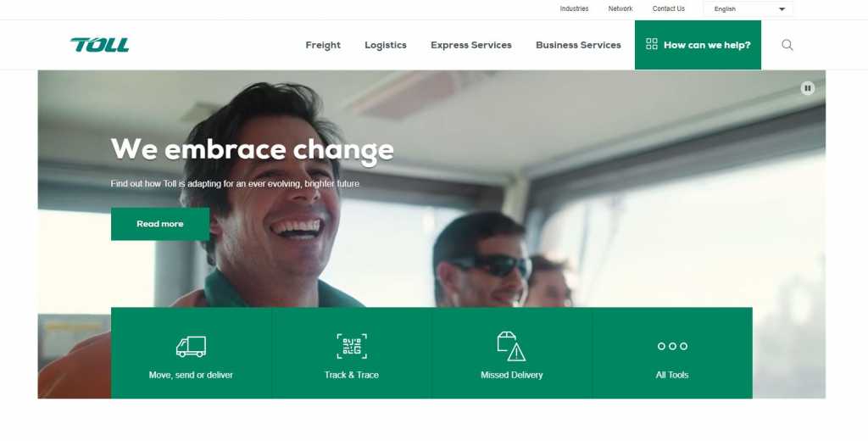Expand the English language dropdown

coord(748,8)
